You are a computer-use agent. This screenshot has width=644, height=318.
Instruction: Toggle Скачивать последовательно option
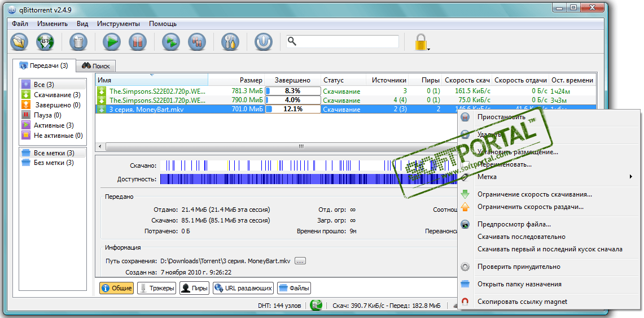click(549, 237)
